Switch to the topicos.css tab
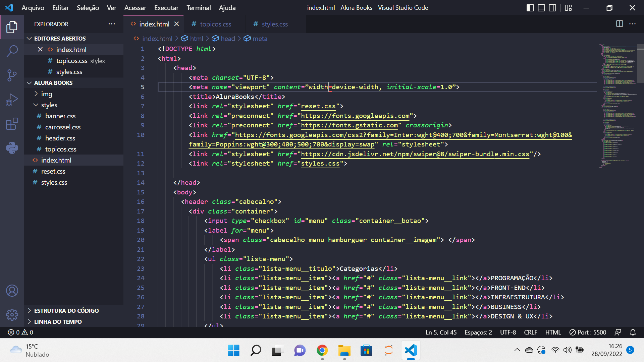Screen dimensions: 644x362 tap(215, 24)
